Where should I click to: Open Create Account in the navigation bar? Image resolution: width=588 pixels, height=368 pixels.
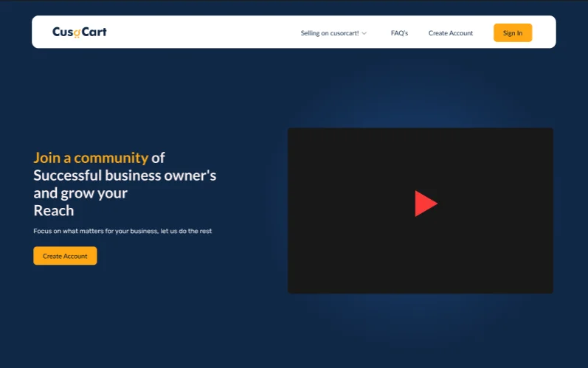[x=451, y=33]
